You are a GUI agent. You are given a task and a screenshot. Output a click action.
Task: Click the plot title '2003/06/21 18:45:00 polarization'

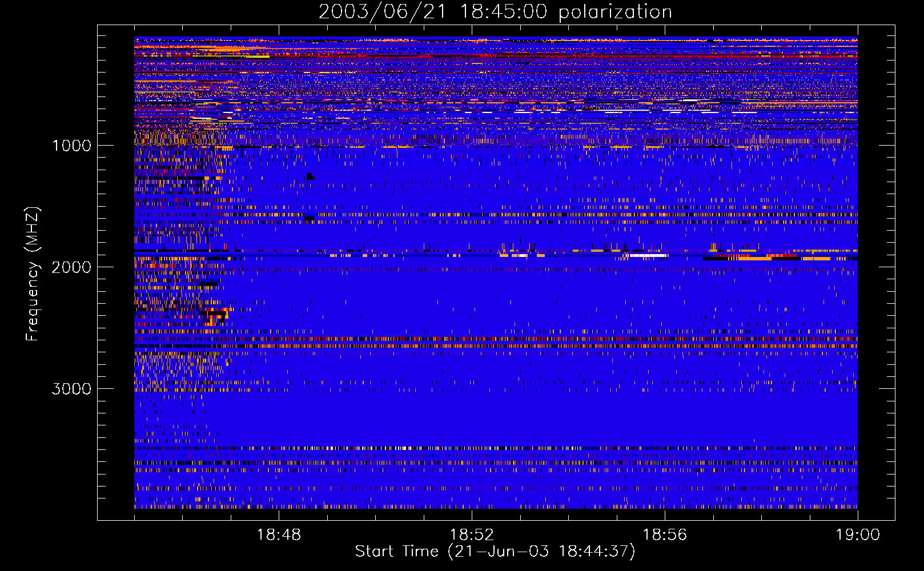point(495,12)
